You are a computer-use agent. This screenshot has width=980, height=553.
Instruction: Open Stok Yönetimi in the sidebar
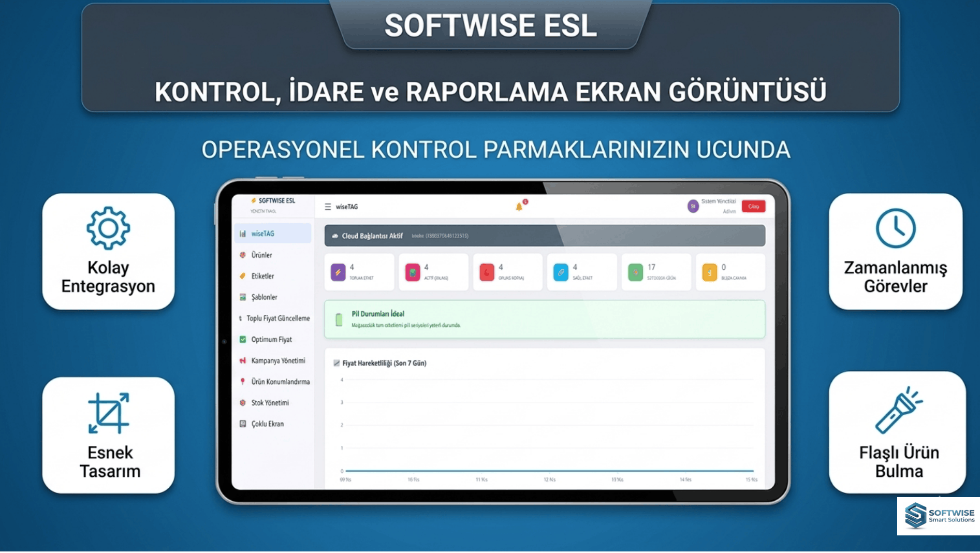click(x=273, y=402)
